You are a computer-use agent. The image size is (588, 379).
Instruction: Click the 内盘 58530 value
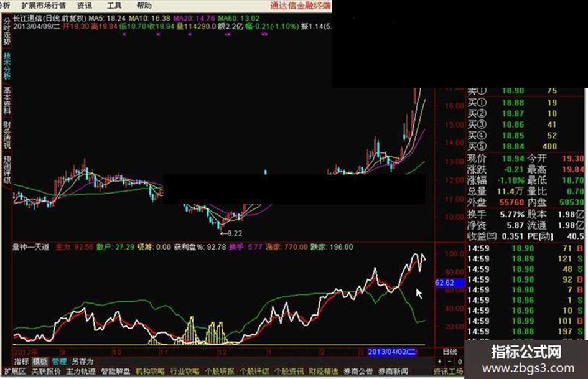[572, 202]
